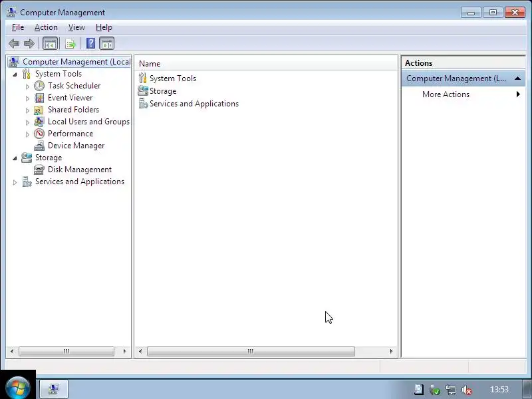Expand Local Users and Groups node
This screenshot has height=399, width=532.
pos(27,122)
